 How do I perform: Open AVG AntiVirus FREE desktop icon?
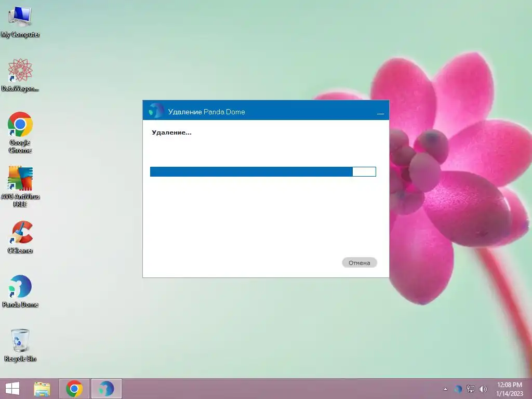click(20, 187)
